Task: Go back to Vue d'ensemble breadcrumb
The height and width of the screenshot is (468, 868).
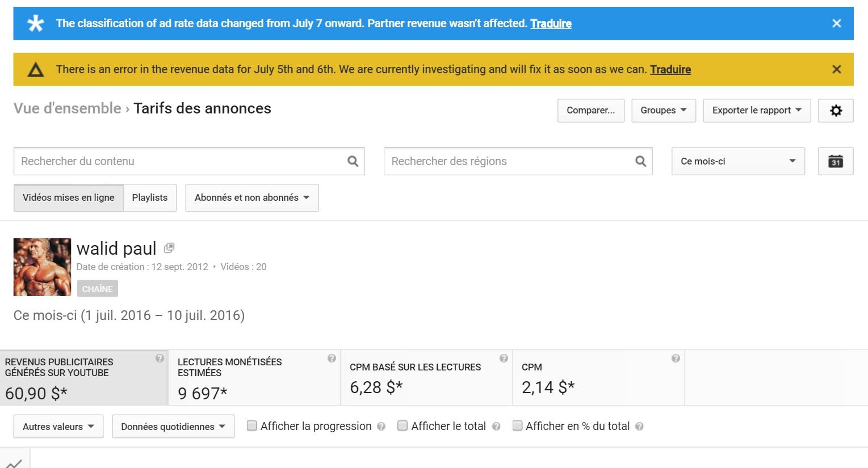Action: [x=68, y=108]
